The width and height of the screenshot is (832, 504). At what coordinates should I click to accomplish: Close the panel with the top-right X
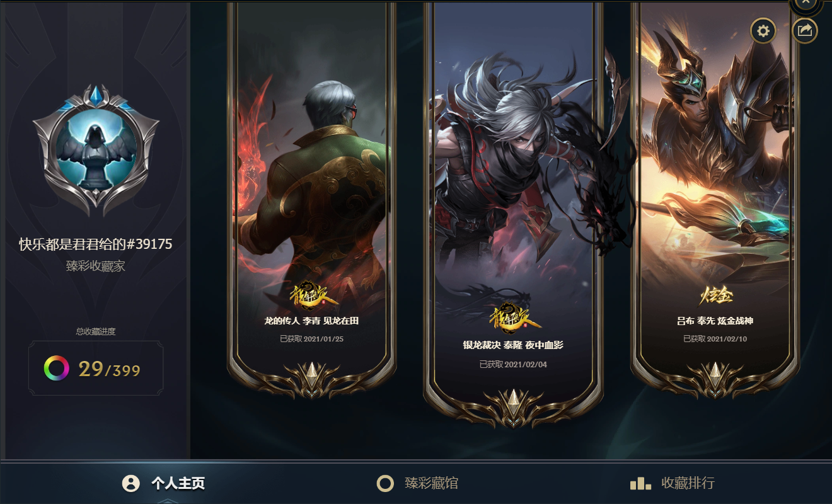click(x=806, y=4)
